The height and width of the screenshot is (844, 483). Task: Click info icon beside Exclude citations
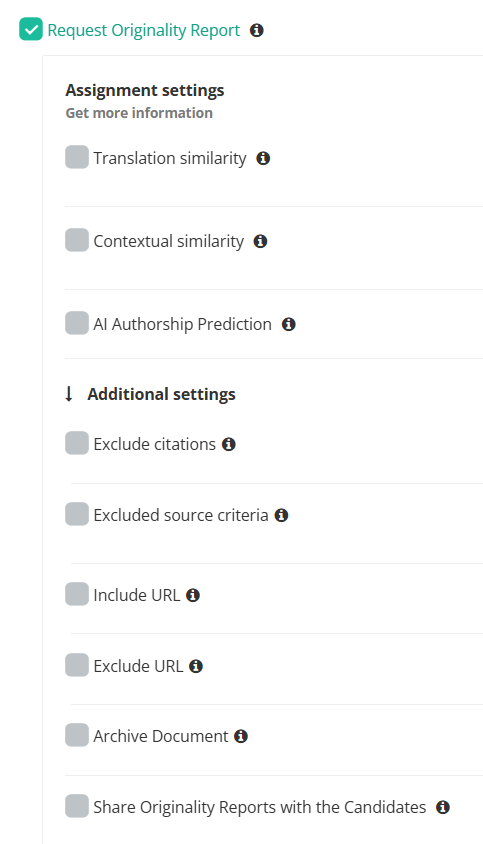coord(229,444)
